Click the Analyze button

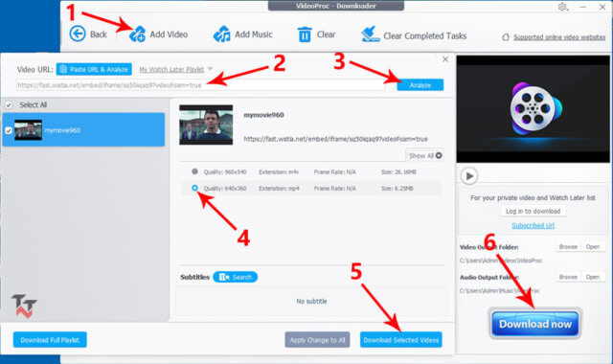pos(420,85)
